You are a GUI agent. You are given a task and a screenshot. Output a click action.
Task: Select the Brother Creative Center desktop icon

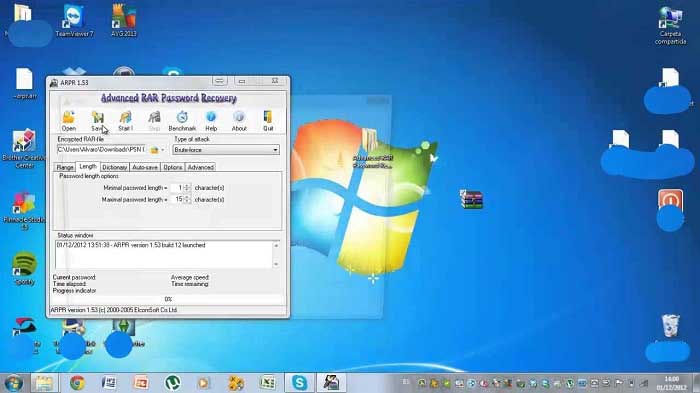pos(24,148)
